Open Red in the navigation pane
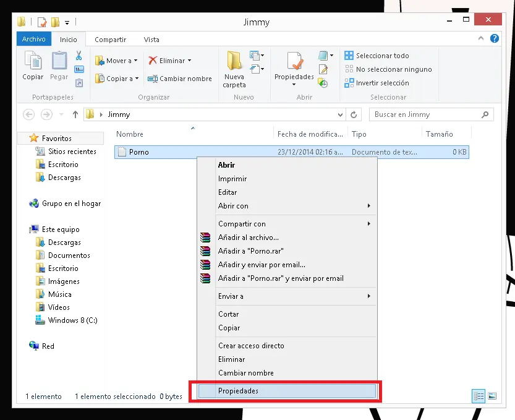 41,346
